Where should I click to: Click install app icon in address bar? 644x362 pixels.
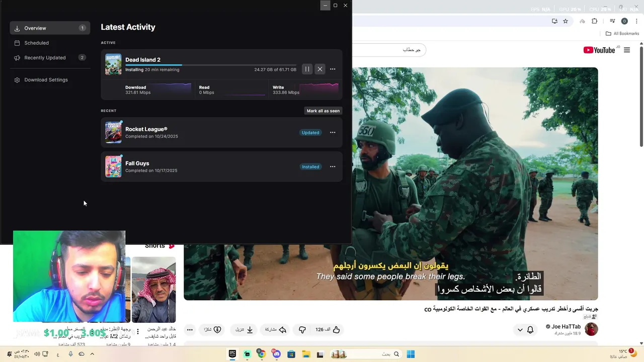pyautogui.click(x=554, y=21)
